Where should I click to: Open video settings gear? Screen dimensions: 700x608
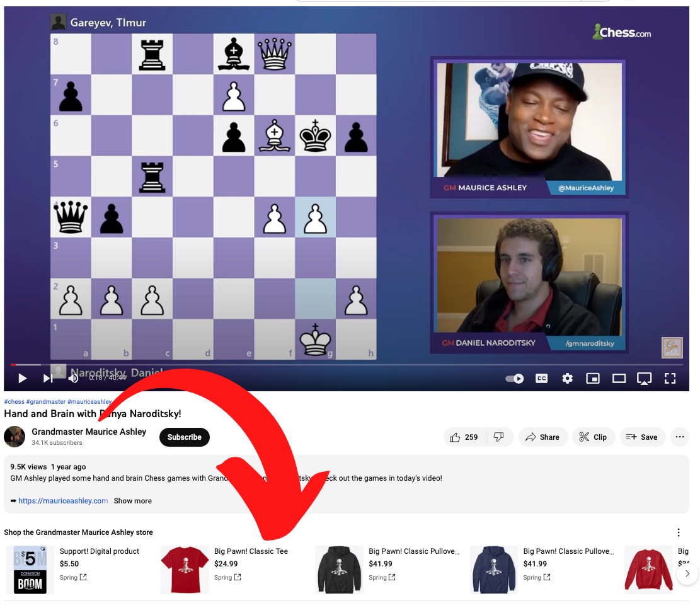point(568,379)
